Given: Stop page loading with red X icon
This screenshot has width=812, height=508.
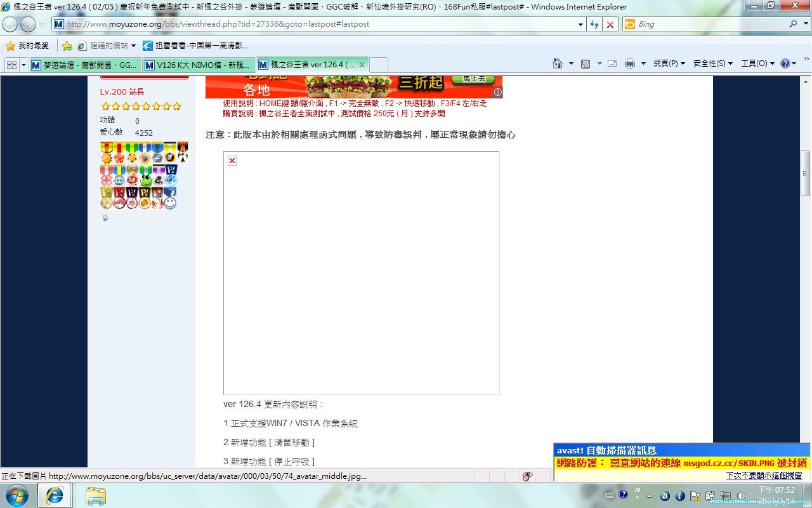Looking at the screenshot, I should click(x=610, y=24).
